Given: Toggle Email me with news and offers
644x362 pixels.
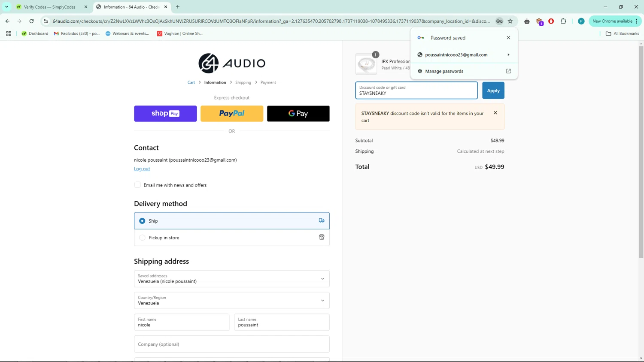Looking at the screenshot, I should [137, 185].
